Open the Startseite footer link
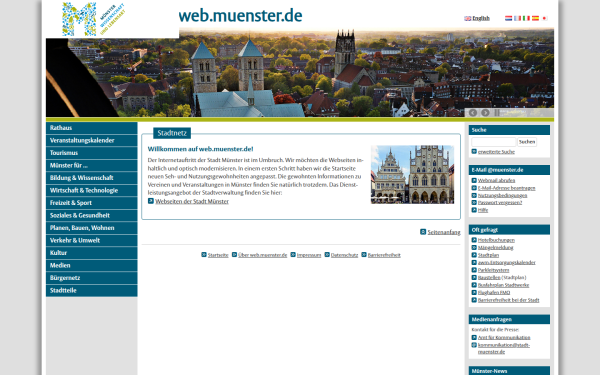 click(218, 255)
